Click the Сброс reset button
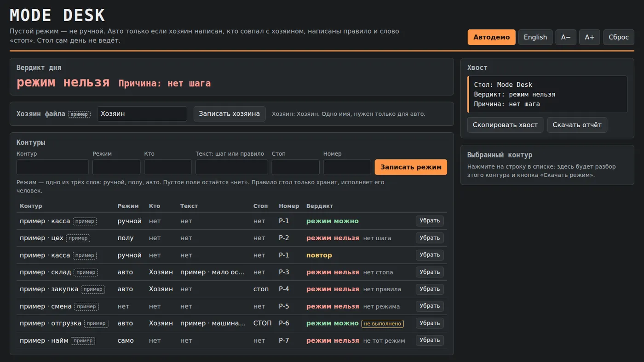 point(619,37)
